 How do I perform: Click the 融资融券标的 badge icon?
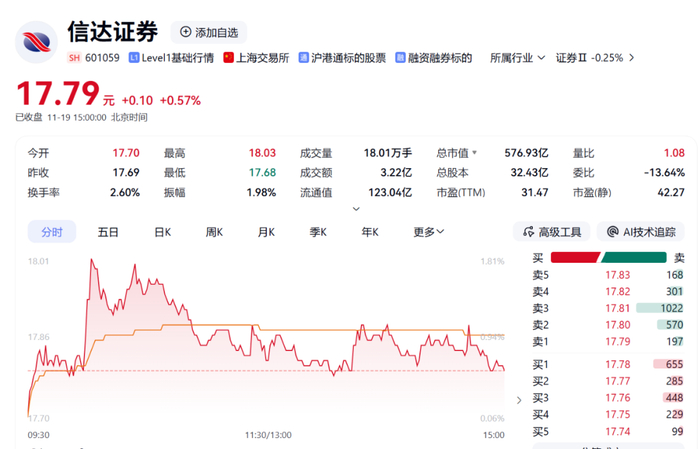[x=400, y=58]
